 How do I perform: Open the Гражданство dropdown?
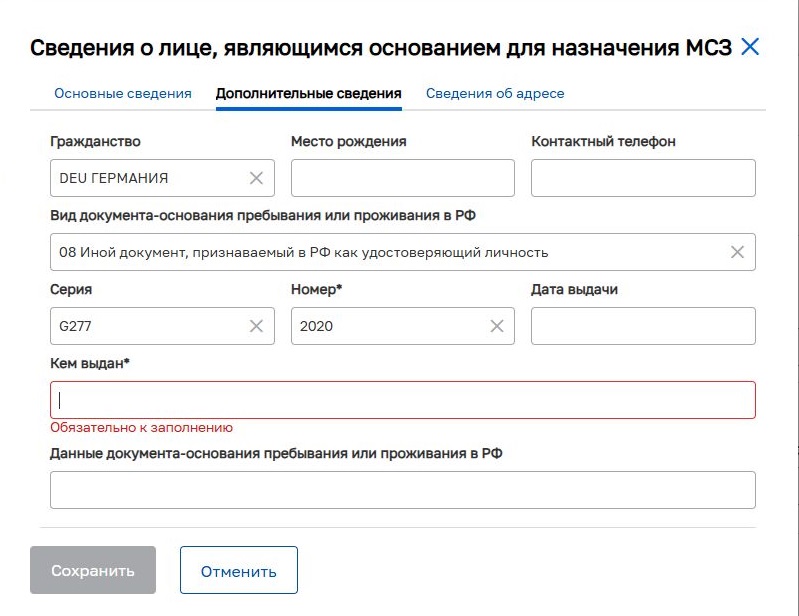click(x=145, y=178)
